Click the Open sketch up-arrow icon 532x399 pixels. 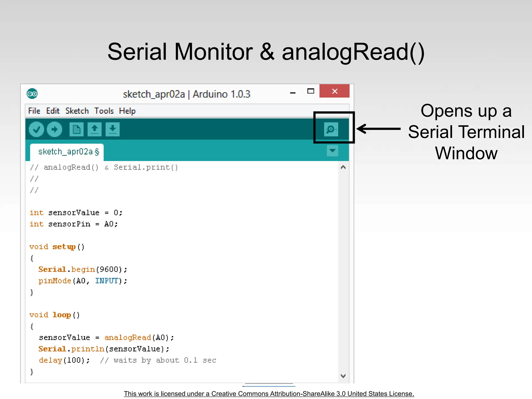click(x=95, y=129)
